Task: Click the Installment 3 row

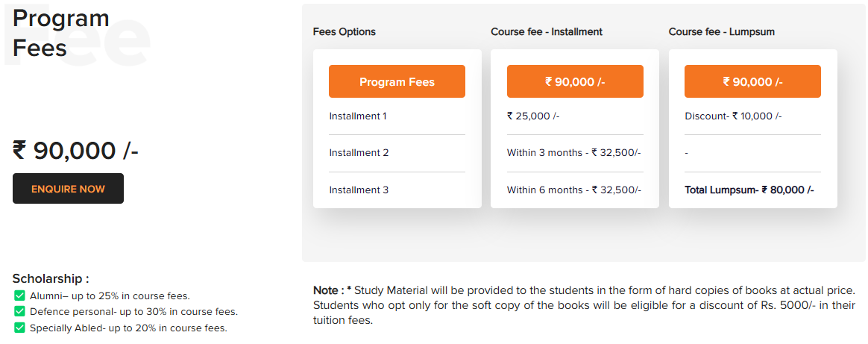Action: tap(359, 190)
